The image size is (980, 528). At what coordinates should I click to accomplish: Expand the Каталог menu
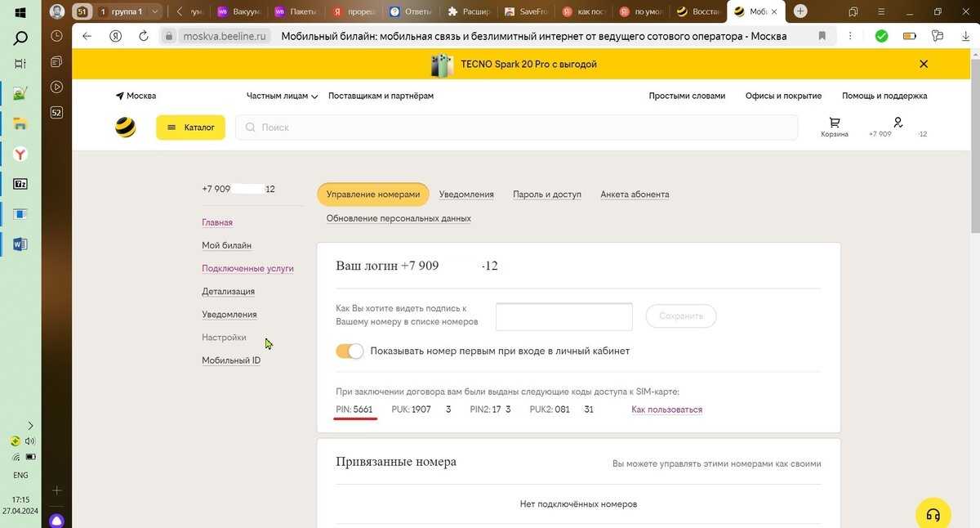coord(190,128)
